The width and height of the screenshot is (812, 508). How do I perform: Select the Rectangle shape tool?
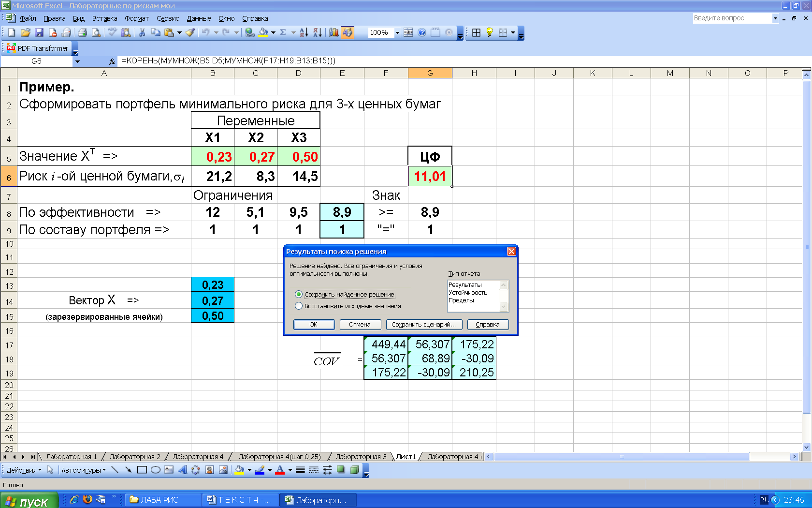point(142,470)
